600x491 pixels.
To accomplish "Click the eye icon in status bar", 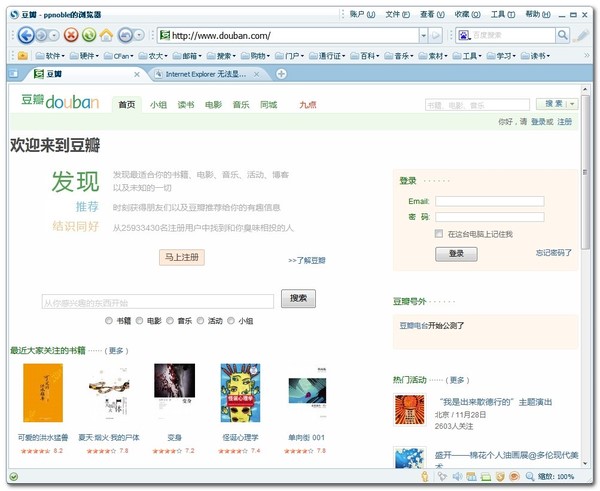I will 515,476.
